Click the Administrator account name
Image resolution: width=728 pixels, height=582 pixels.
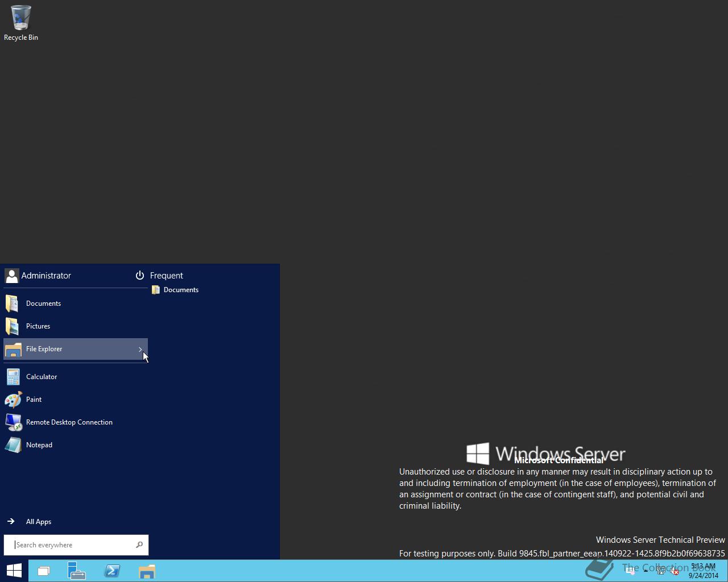pos(46,276)
